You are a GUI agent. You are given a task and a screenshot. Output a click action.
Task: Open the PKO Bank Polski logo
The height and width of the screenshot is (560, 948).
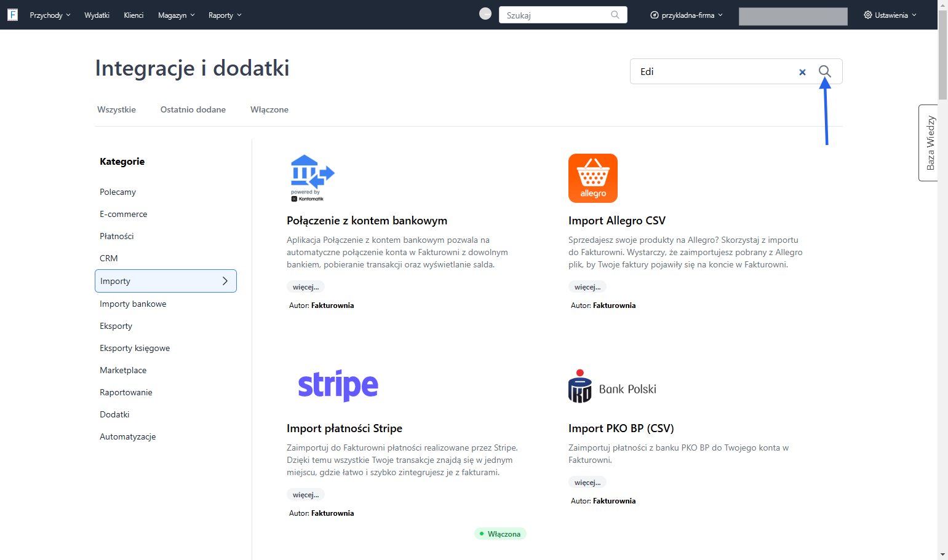(613, 386)
